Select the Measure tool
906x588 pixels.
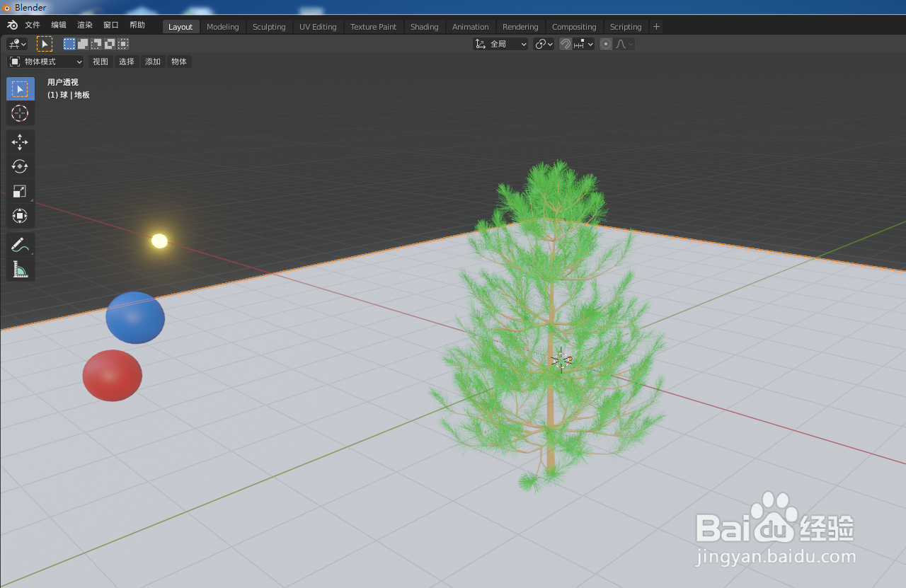click(x=20, y=269)
